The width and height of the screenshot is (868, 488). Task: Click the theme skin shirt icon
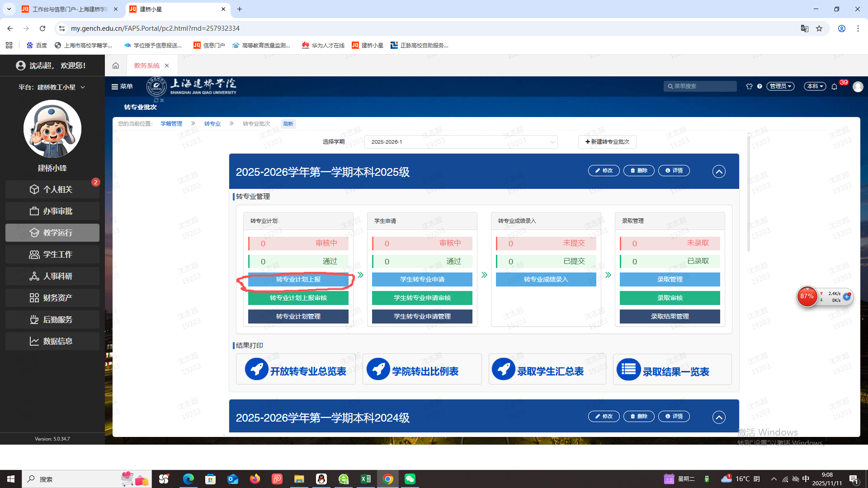[749, 86]
